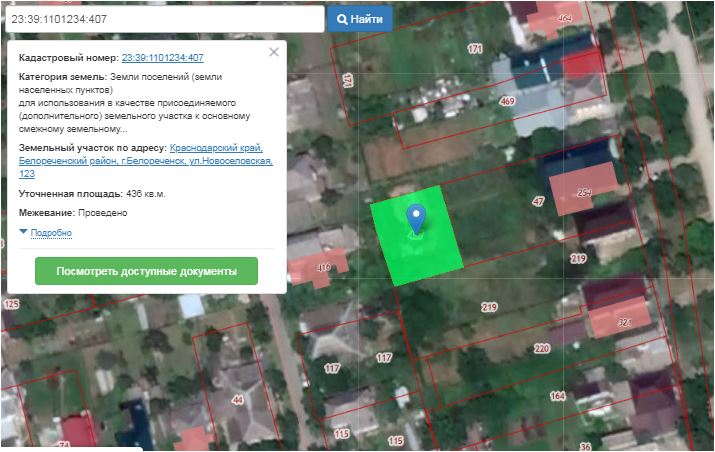Click Посмотреть доступные документы button
715x452 pixels.
(146, 271)
